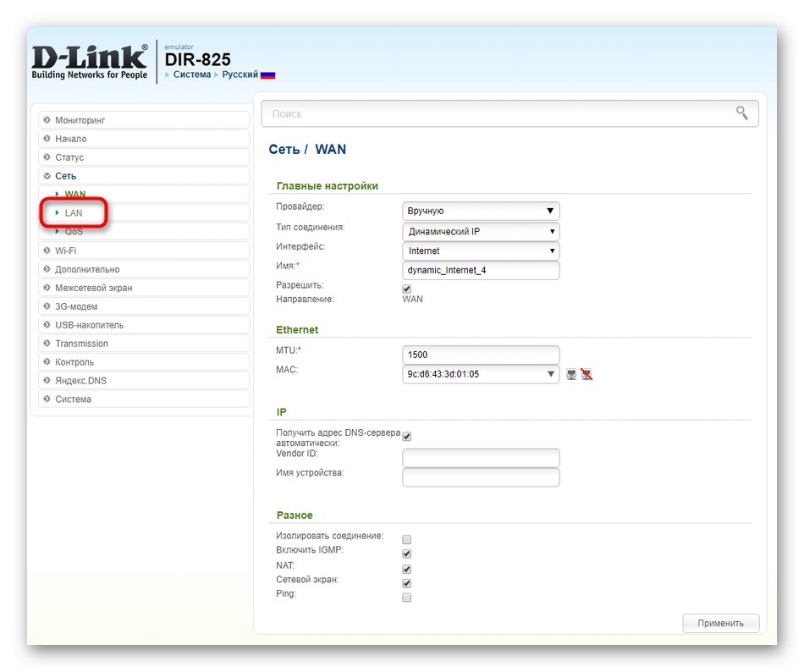The image size is (804, 672).
Task: Click the Vendor ID input field
Action: click(x=481, y=458)
